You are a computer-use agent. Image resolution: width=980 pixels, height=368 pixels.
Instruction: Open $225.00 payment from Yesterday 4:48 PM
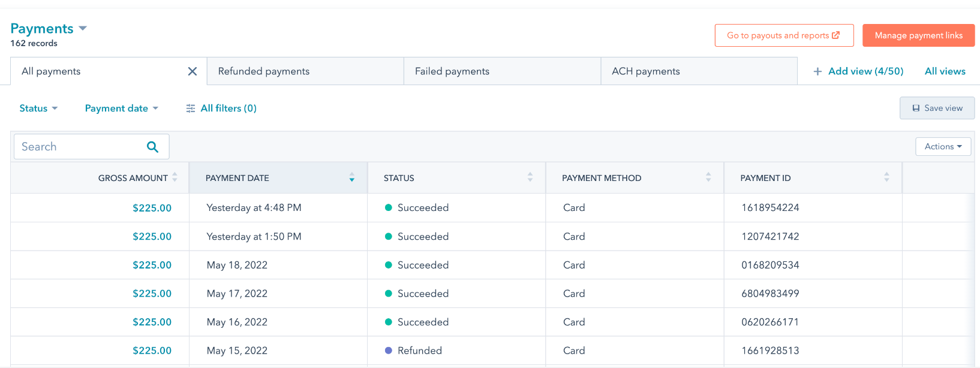(x=152, y=208)
